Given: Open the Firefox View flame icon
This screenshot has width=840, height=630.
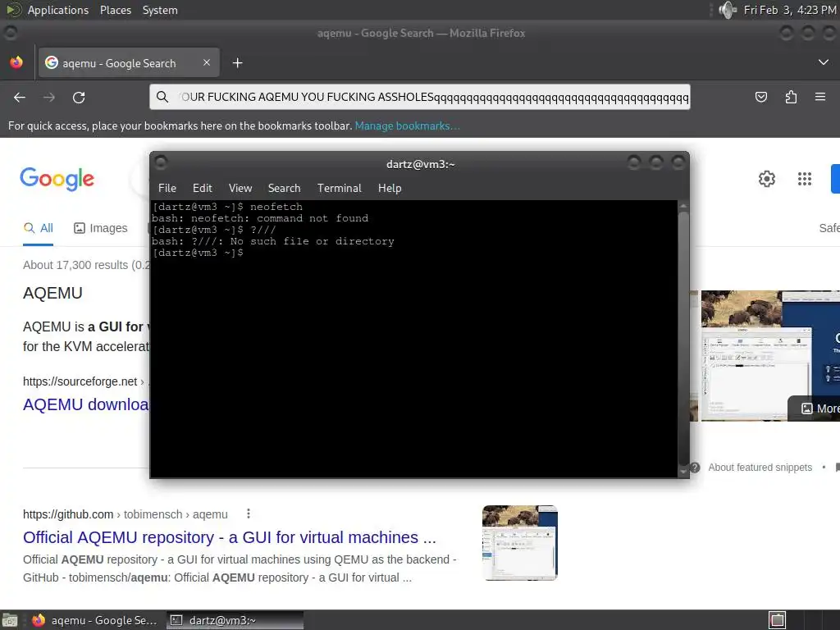Looking at the screenshot, I should pos(16,62).
